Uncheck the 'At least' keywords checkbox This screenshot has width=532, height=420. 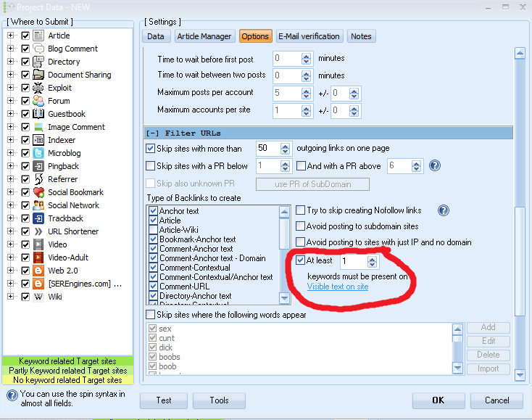tap(301, 261)
